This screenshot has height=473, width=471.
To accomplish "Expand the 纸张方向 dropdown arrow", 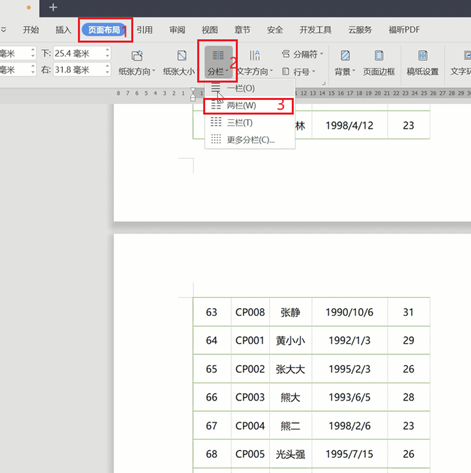I will pyautogui.click(x=154, y=71).
